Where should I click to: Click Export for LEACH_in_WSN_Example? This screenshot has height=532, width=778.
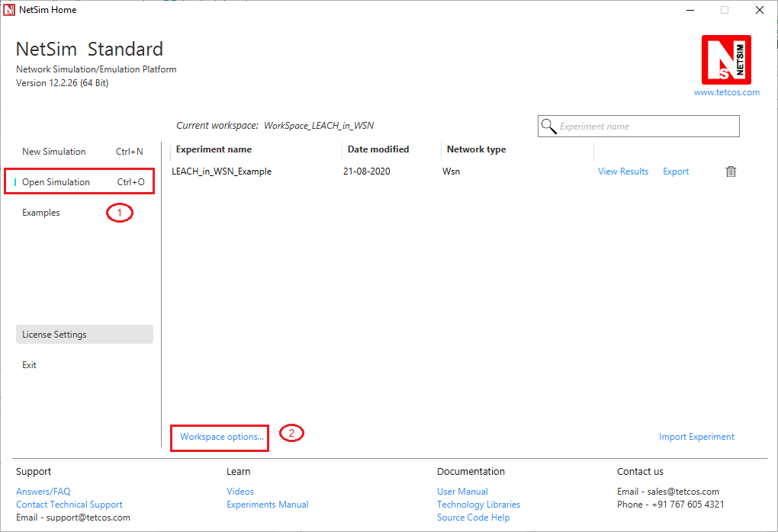pyautogui.click(x=676, y=171)
